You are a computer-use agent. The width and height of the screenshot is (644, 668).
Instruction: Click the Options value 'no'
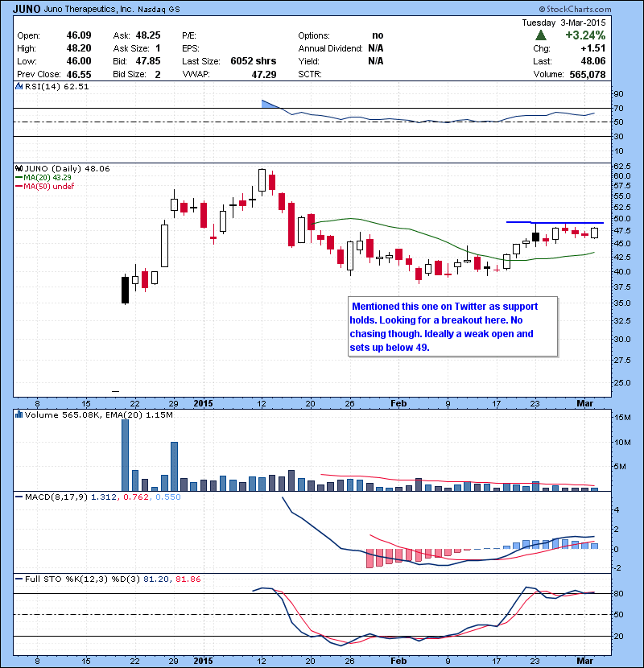pyautogui.click(x=378, y=35)
